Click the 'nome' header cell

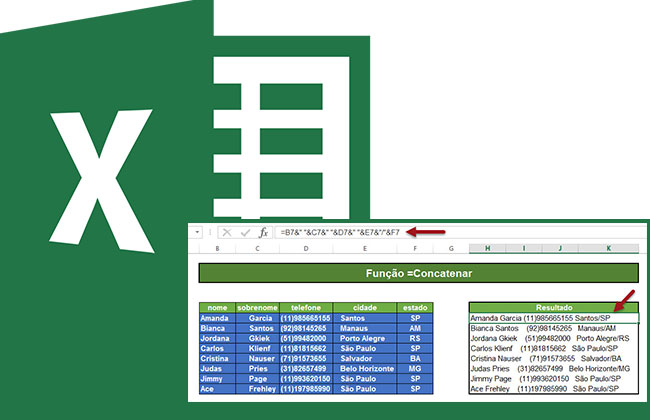217,308
